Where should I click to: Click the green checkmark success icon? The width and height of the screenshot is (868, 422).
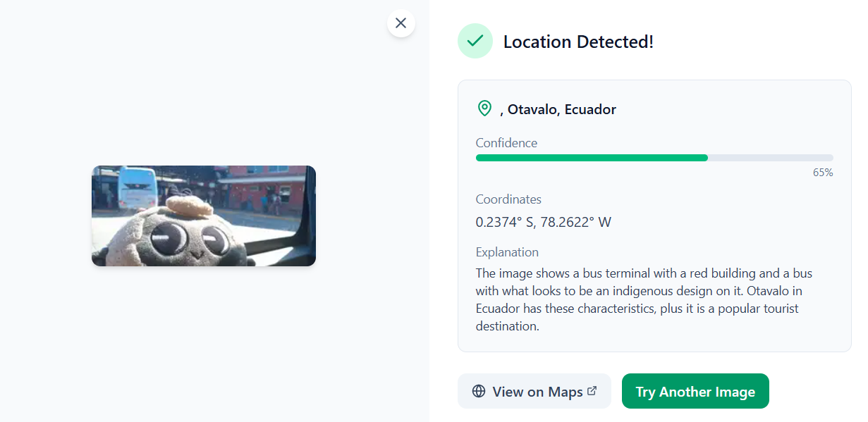tap(475, 41)
